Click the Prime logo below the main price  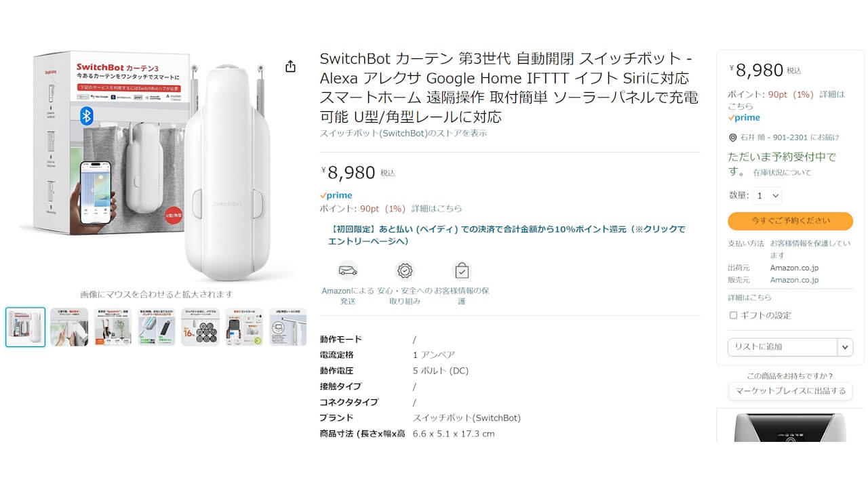click(336, 195)
